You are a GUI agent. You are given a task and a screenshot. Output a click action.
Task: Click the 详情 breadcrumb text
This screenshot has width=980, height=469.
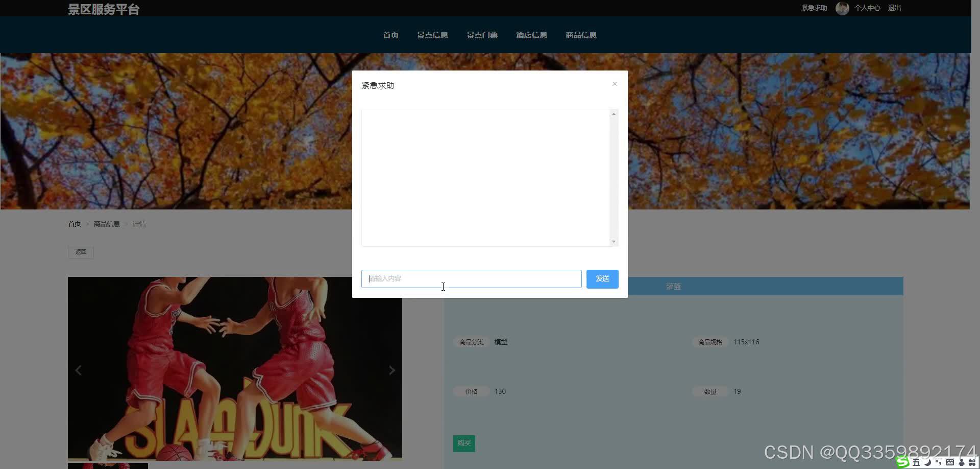click(139, 224)
